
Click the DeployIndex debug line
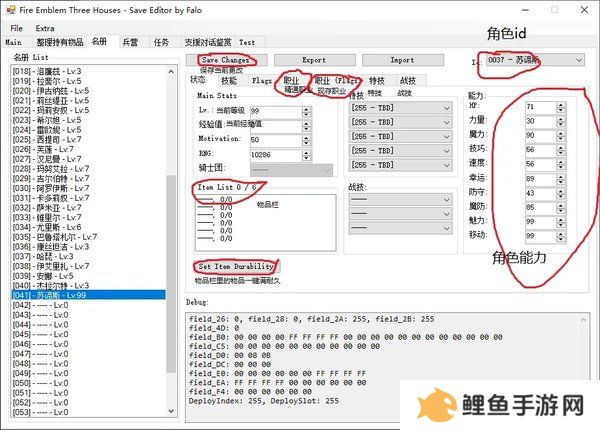tap(264, 401)
